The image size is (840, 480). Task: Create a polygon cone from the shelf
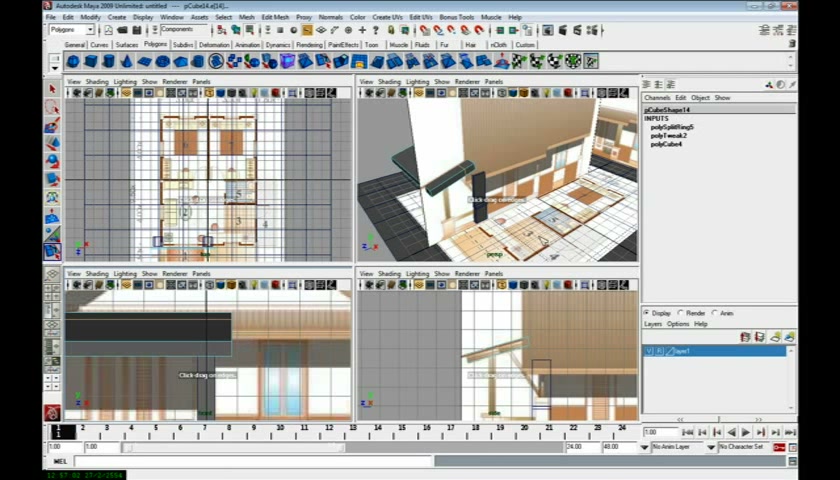click(x=126, y=62)
